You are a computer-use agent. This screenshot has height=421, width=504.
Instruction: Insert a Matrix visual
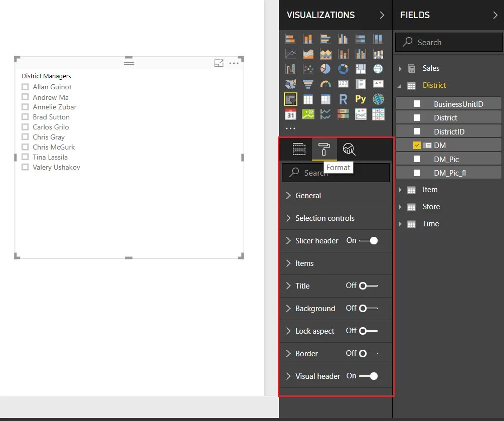pos(326,99)
